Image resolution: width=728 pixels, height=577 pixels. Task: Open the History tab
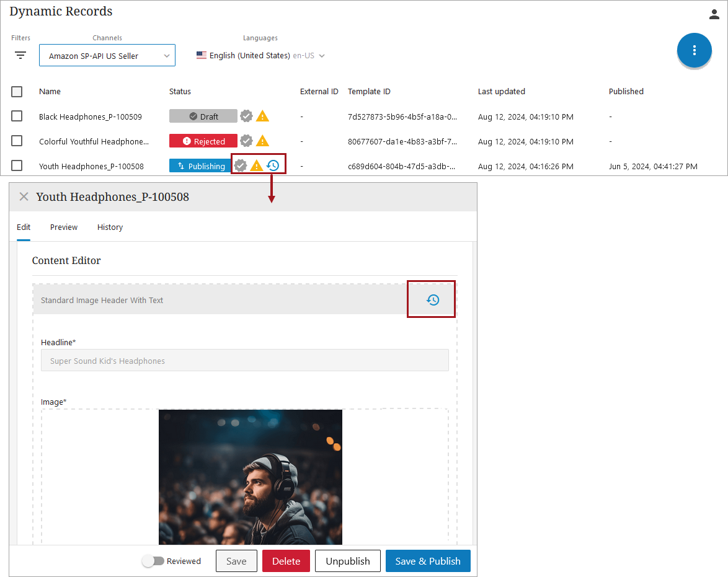coord(110,227)
